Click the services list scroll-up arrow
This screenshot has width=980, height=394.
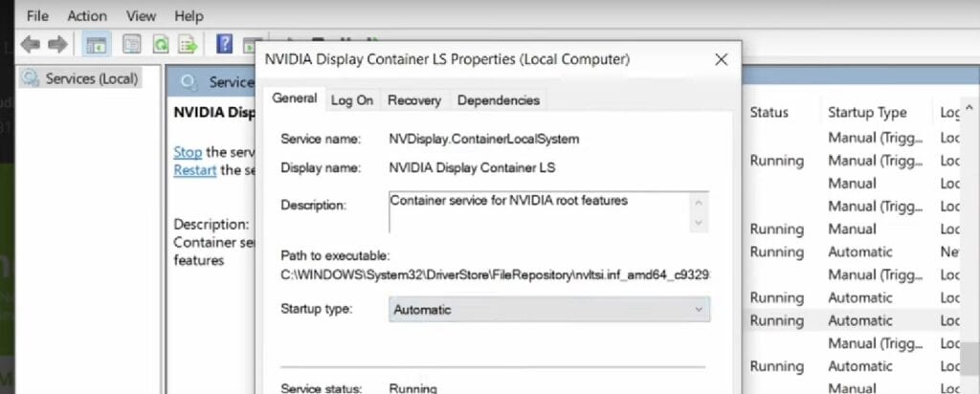[x=969, y=108]
